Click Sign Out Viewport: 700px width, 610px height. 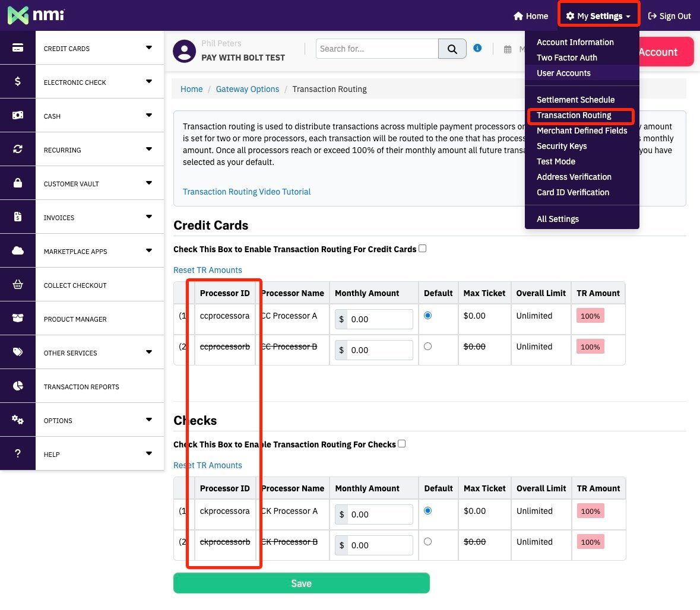pos(669,16)
